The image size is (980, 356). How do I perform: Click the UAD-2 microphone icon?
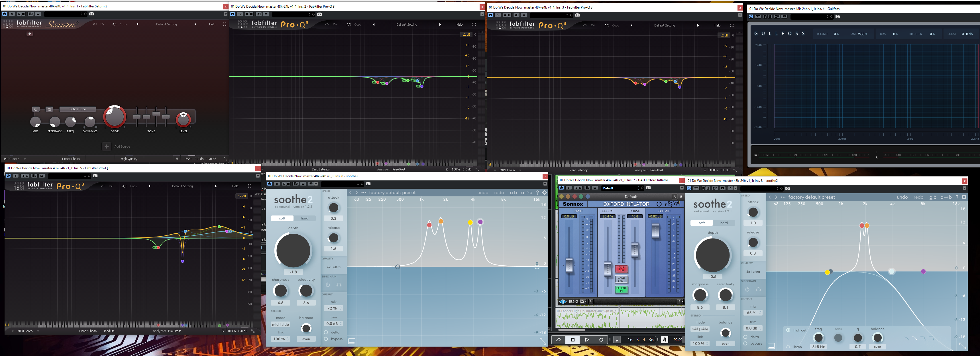point(591,302)
